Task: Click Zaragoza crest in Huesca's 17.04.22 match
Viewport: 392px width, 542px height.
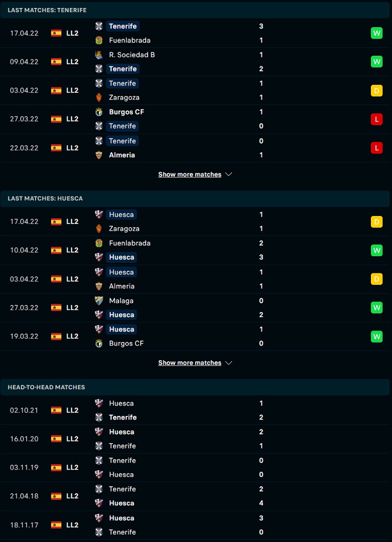Action: [x=99, y=229]
